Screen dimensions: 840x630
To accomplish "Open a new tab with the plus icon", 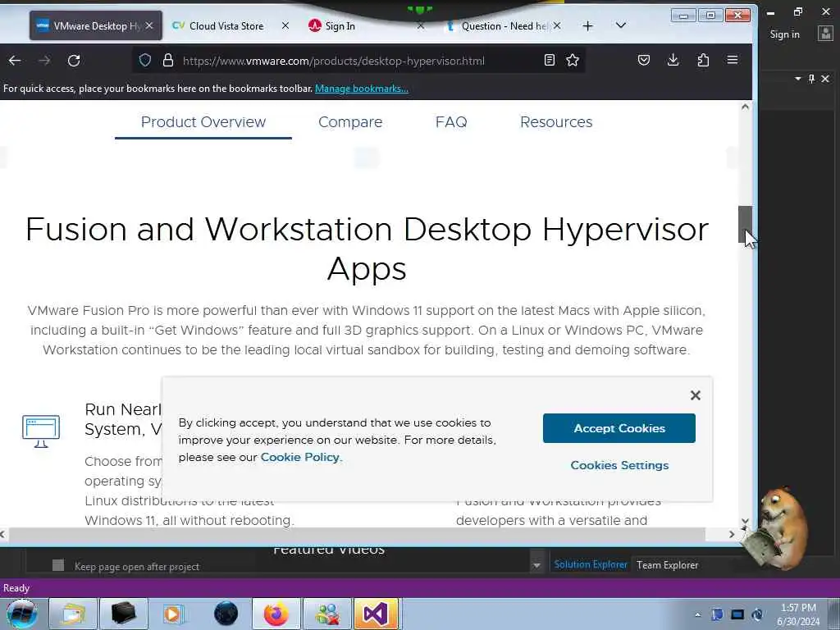I will [587, 25].
